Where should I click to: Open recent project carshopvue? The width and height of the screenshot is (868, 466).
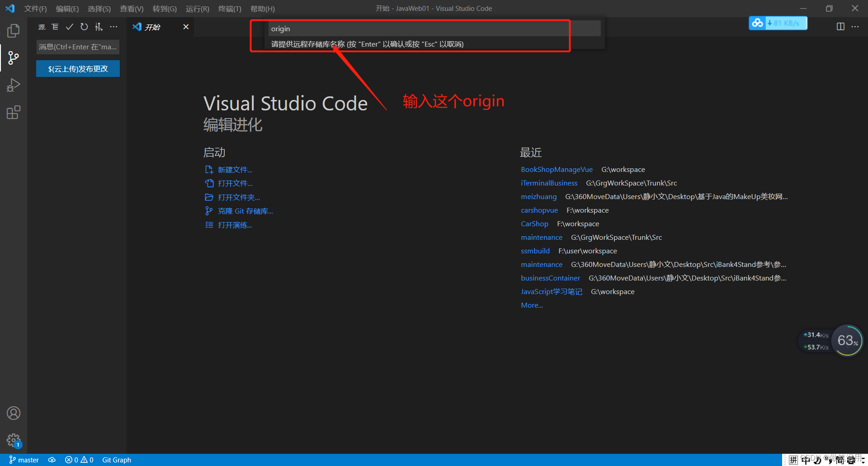tap(539, 210)
